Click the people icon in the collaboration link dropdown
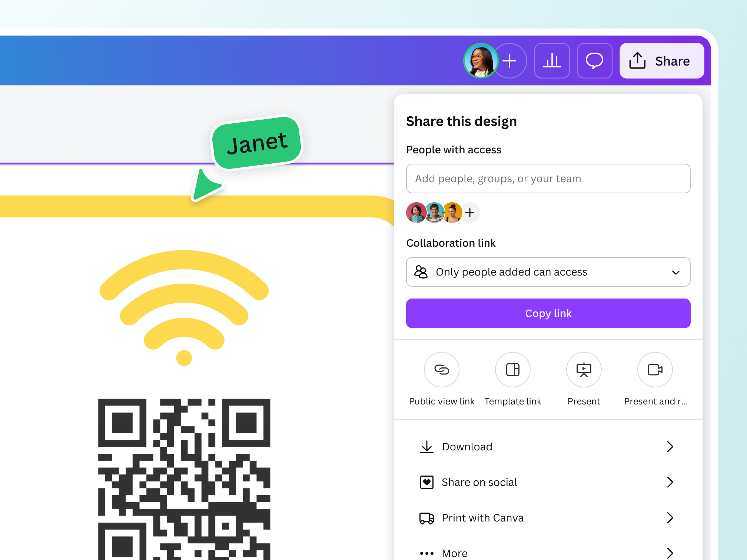Viewport: 747px width, 560px height. [x=421, y=272]
